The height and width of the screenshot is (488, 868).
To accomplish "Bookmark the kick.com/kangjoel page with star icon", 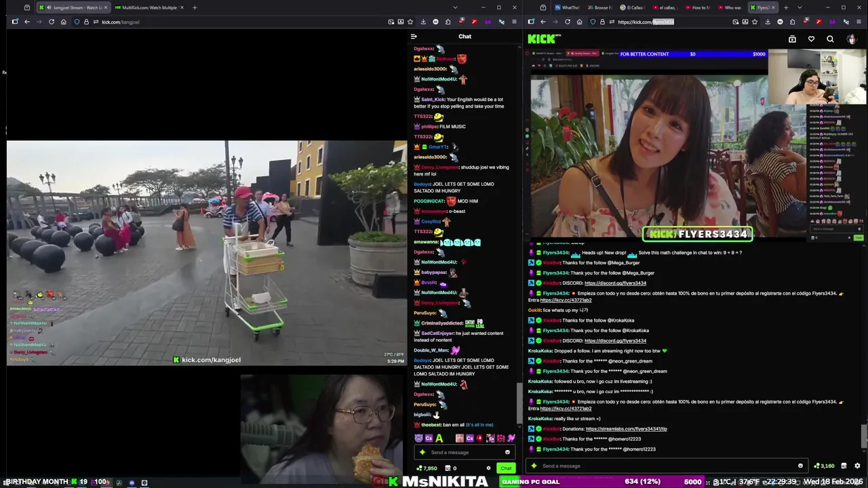I will tap(412, 22).
